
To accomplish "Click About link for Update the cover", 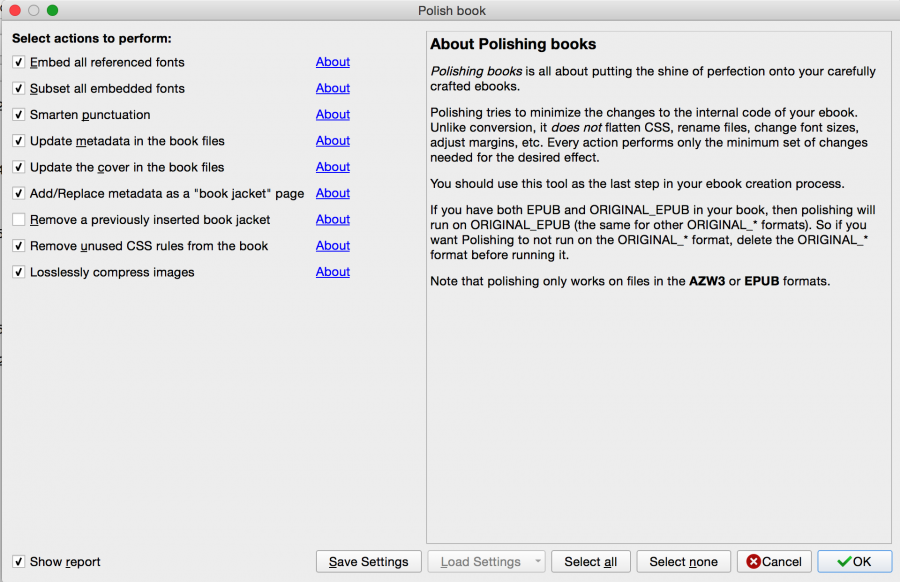I will click(x=332, y=167).
